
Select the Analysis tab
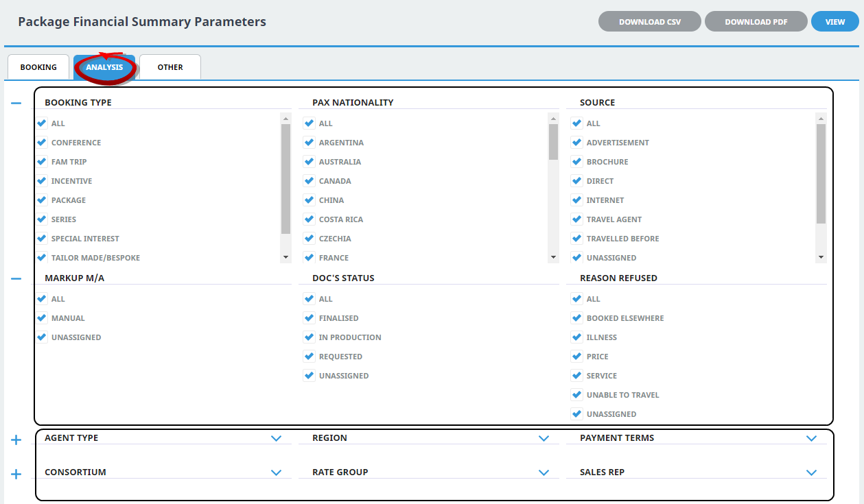tap(104, 67)
